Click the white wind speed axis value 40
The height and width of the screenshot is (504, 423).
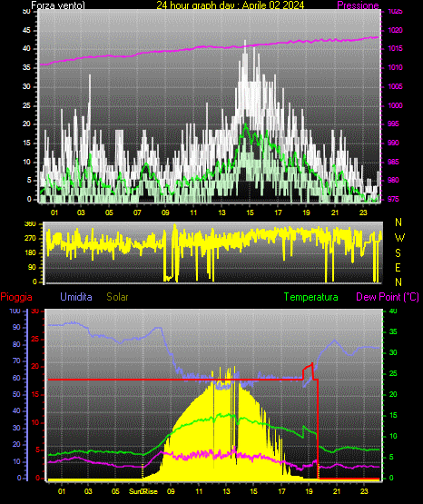[26, 48]
